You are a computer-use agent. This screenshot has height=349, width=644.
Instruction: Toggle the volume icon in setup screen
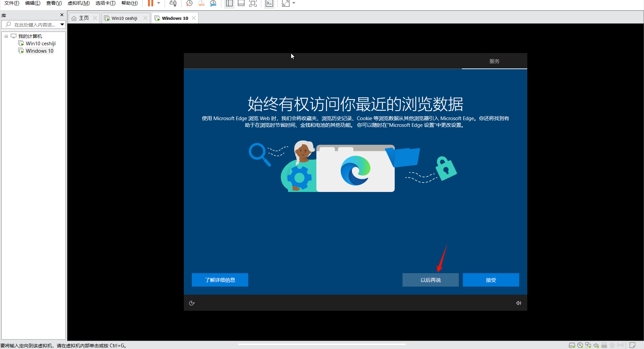coord(519,303)
